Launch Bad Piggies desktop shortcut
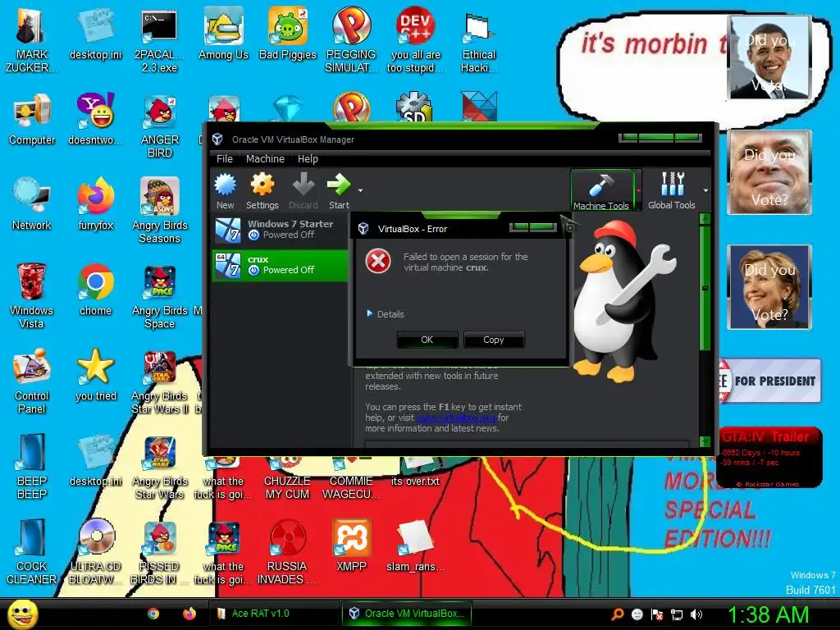This screenshot has width=840, height=630. pyautogui.click(x=288, y=34)
